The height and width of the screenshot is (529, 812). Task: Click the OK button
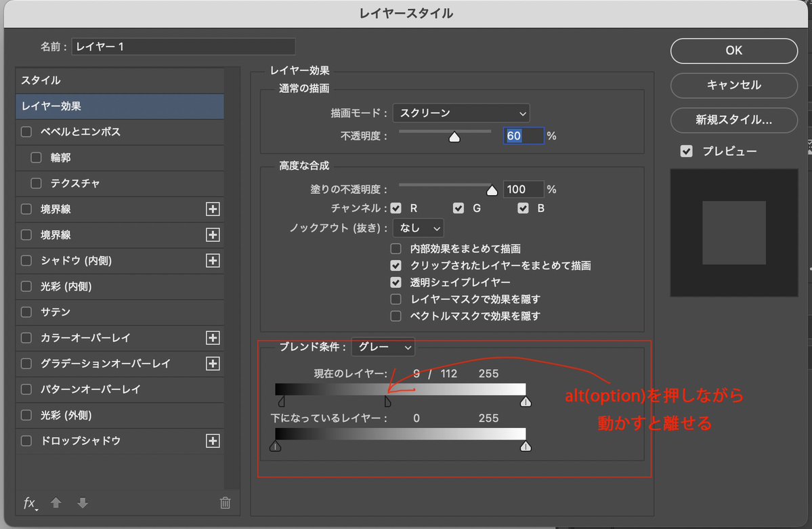tap(734, 51)
